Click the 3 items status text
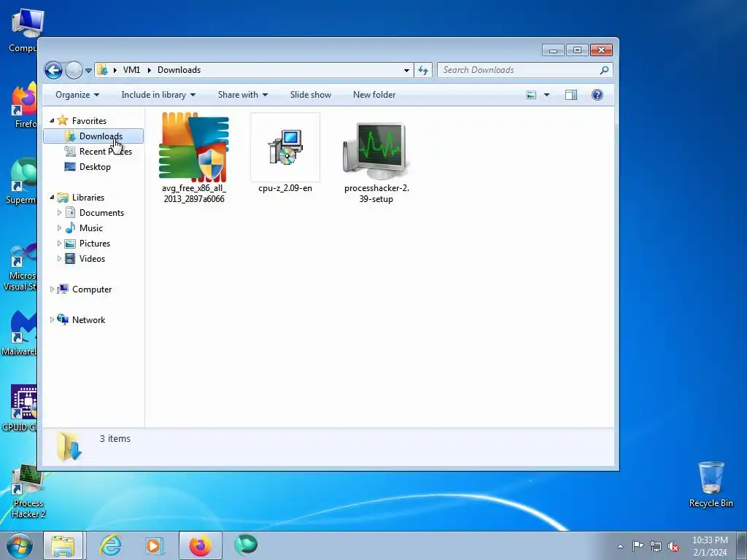The height and width of the screenshot is (560, 747). 115,438
